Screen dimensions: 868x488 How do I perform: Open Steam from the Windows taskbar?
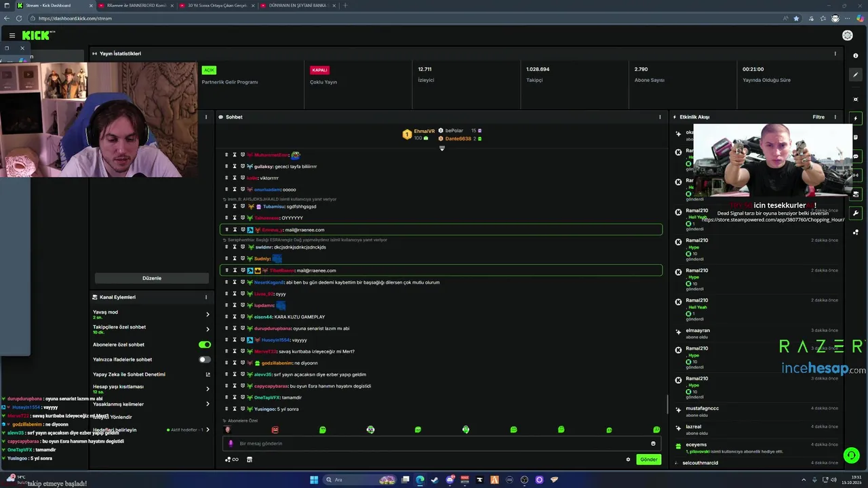point(435,480)
